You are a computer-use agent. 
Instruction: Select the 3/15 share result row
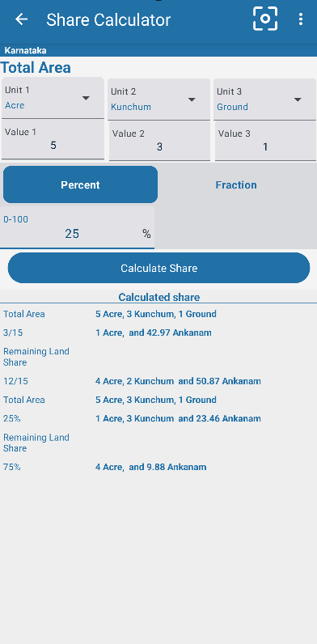coord(158,333)
